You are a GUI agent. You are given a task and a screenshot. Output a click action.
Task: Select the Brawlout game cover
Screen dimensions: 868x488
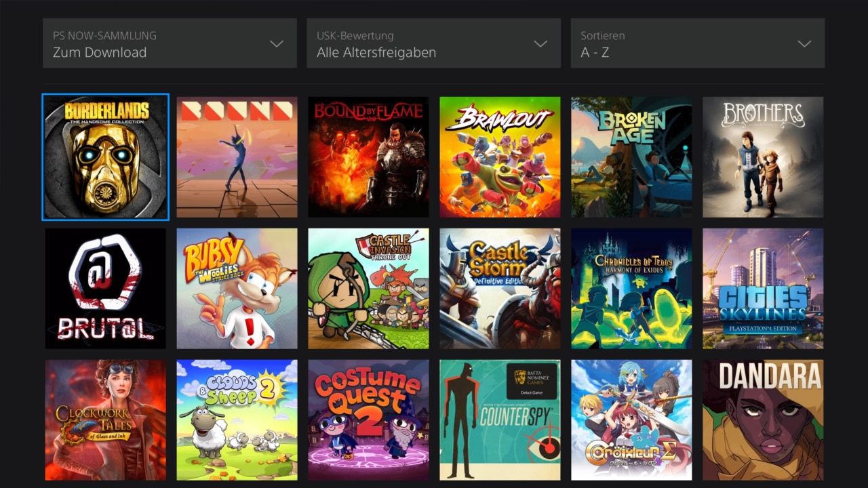coord(500,157)
